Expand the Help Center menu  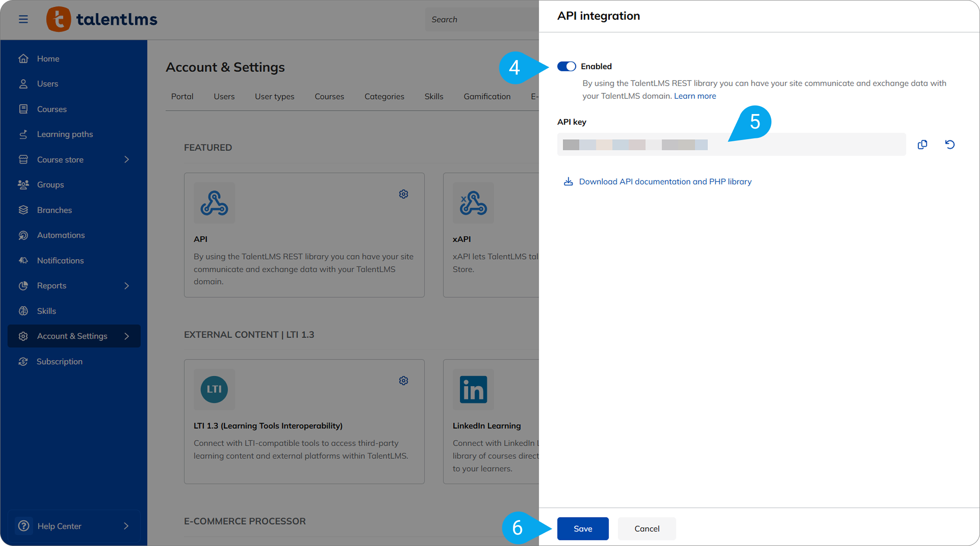point(126,526)
